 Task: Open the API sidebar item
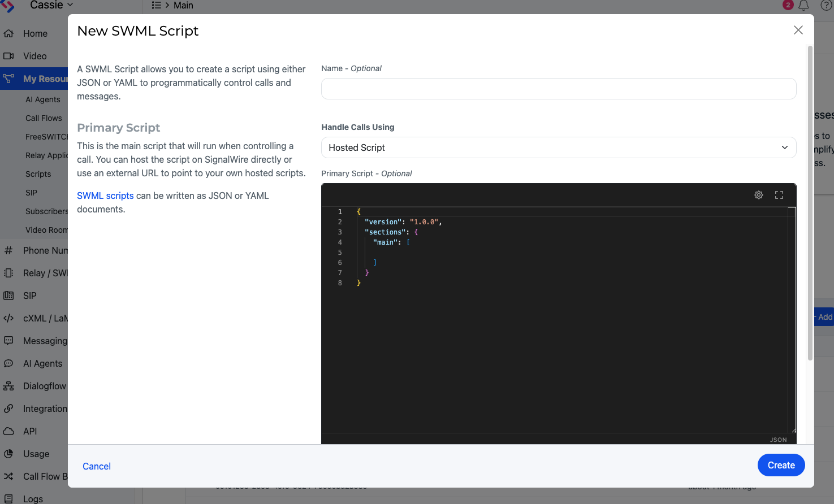click(29, 431)
